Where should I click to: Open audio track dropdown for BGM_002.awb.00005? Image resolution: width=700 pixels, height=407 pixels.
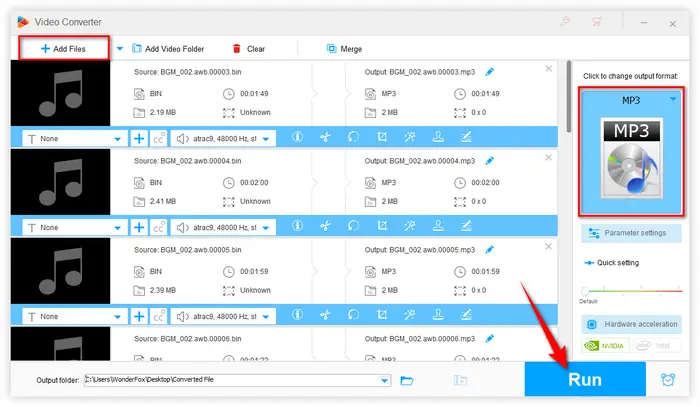pos(223,316)
